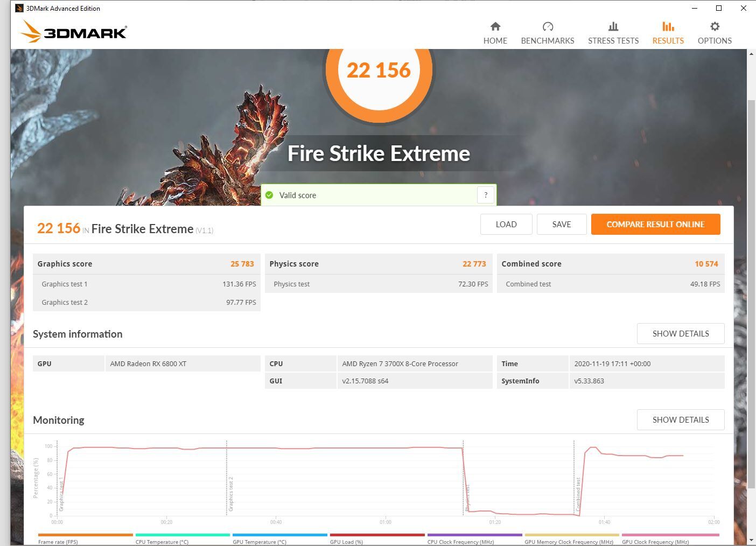Viewport: 756px width, 546px height.
Task: Open the OPTIONS tab
Action: [715, 33]
